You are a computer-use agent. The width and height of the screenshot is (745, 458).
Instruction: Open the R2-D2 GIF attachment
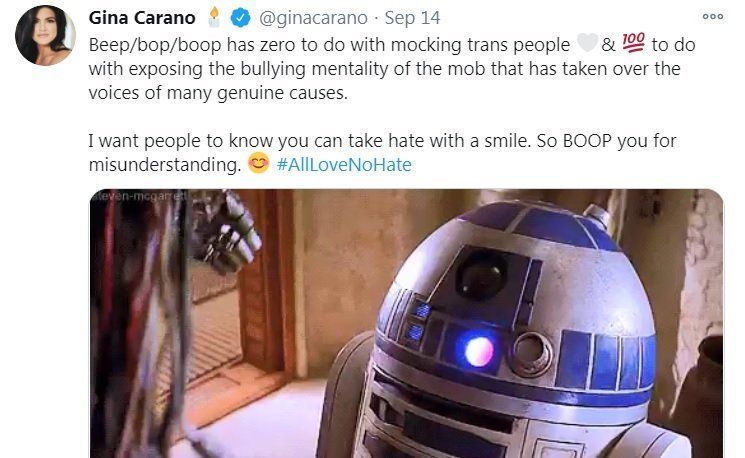pos(406,324)
